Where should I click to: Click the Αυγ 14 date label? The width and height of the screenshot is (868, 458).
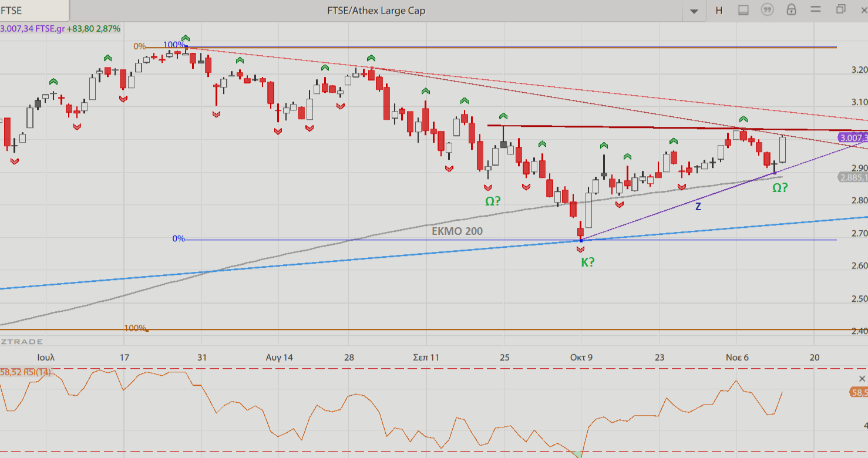tap(280, 357)
